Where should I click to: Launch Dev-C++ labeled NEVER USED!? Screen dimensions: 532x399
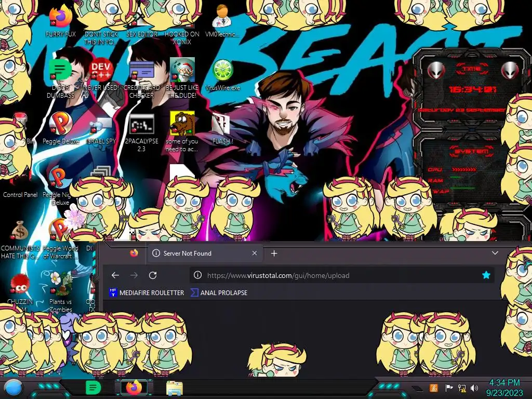pos(101,70)
